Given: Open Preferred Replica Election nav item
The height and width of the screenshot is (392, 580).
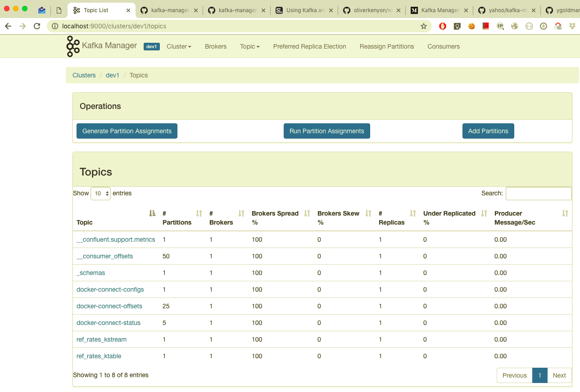Looking at the screenshot, I should [309, 46].
